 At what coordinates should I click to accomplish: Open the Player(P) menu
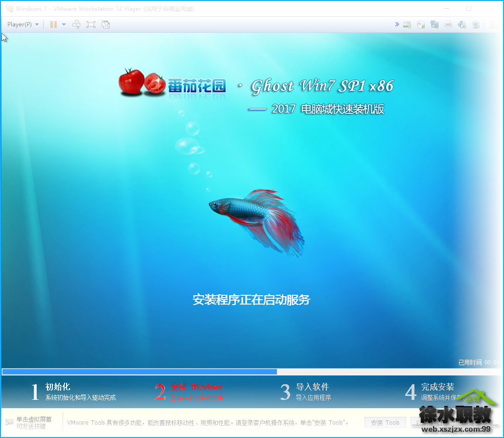tap(23, 24)
